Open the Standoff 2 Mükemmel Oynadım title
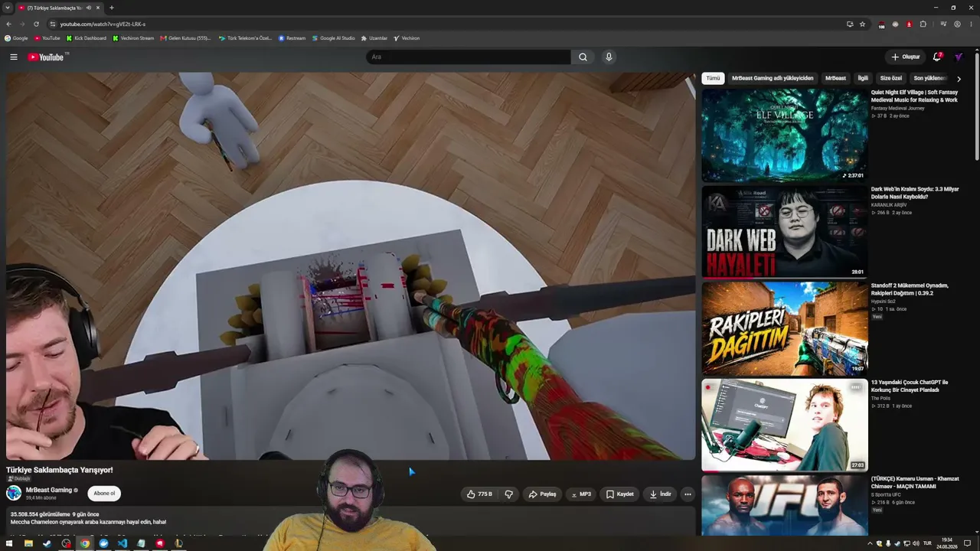The height and width of the screenshot is (551, 980). (910, 289)
